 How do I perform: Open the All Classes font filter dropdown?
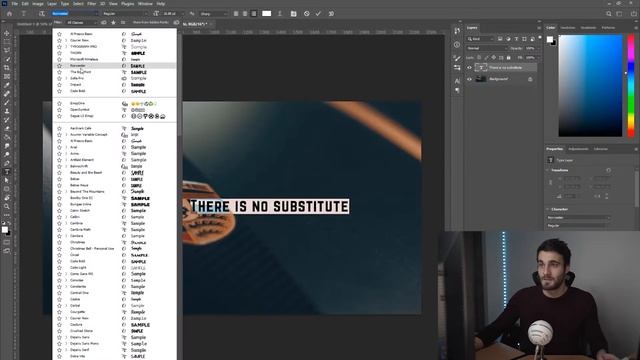[81, 22]
